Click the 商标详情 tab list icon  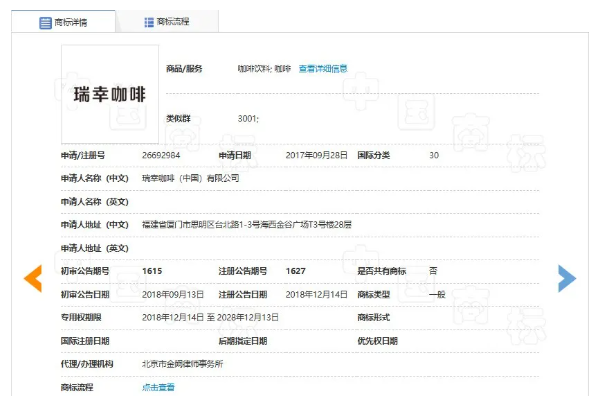45,23
